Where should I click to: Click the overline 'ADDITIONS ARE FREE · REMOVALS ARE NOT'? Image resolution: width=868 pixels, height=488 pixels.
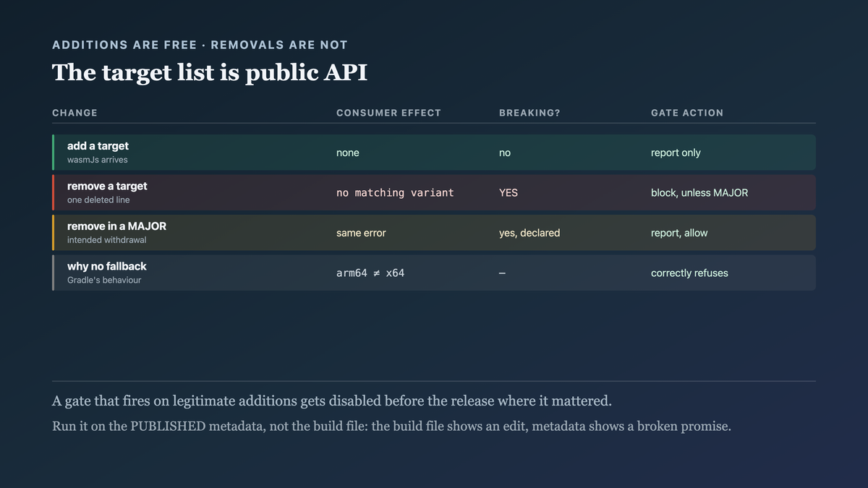pos(200,45)
